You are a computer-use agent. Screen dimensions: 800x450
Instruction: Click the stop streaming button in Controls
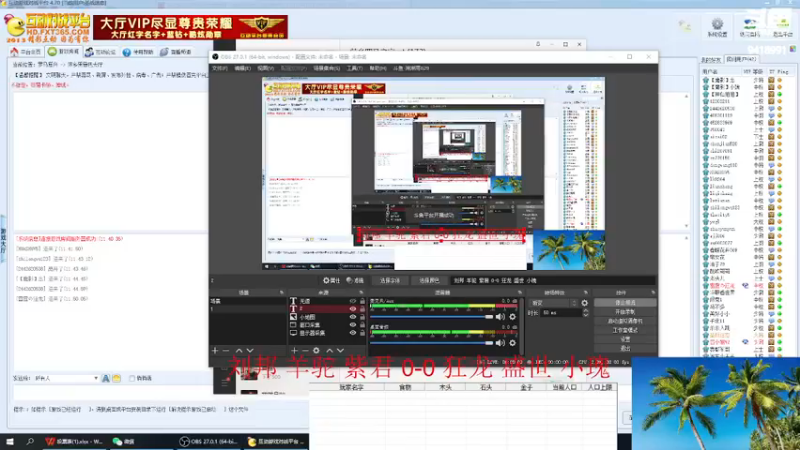coord(625,303)
